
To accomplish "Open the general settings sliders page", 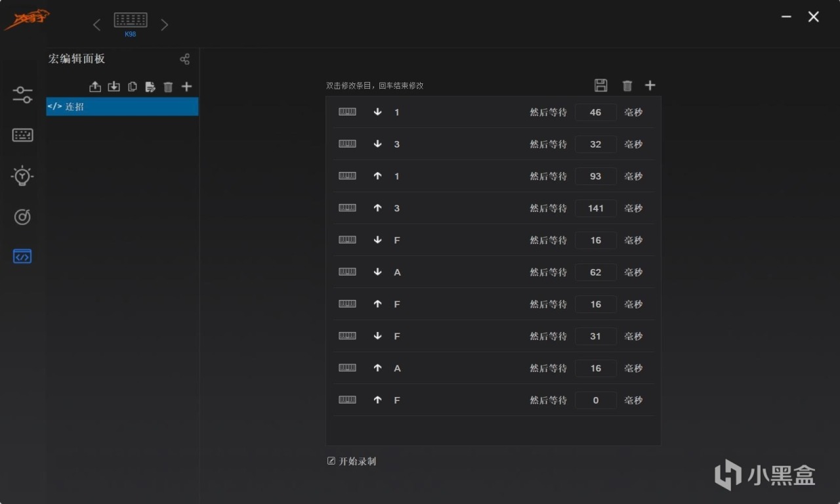I will [x=22, y=94].
